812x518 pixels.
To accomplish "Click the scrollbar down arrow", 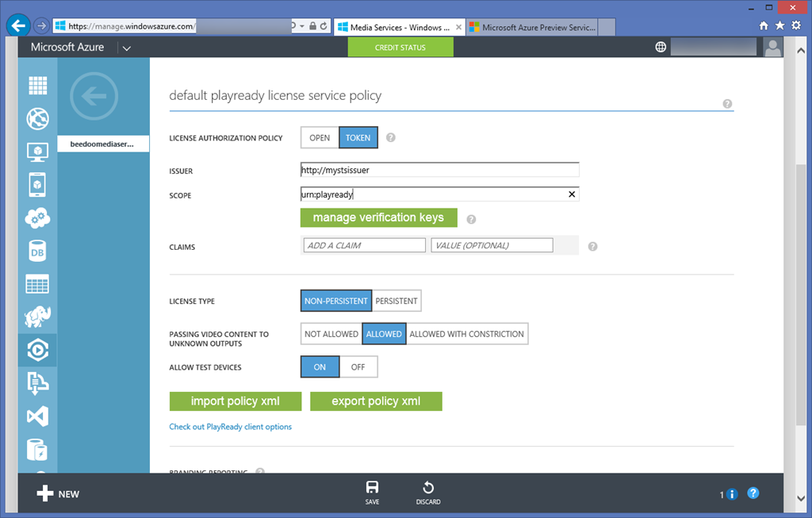I will 801,498.
